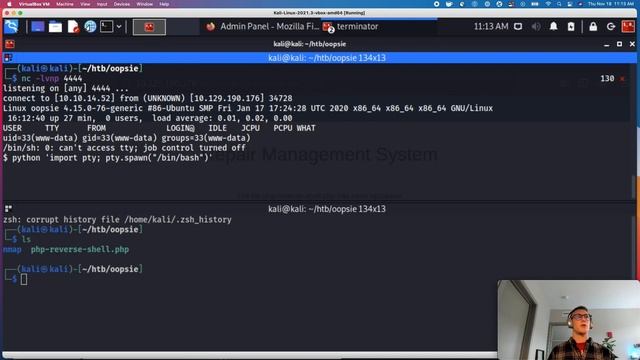Lock the screen with padlock icon
640x360 pixels.
coord(593,27)
